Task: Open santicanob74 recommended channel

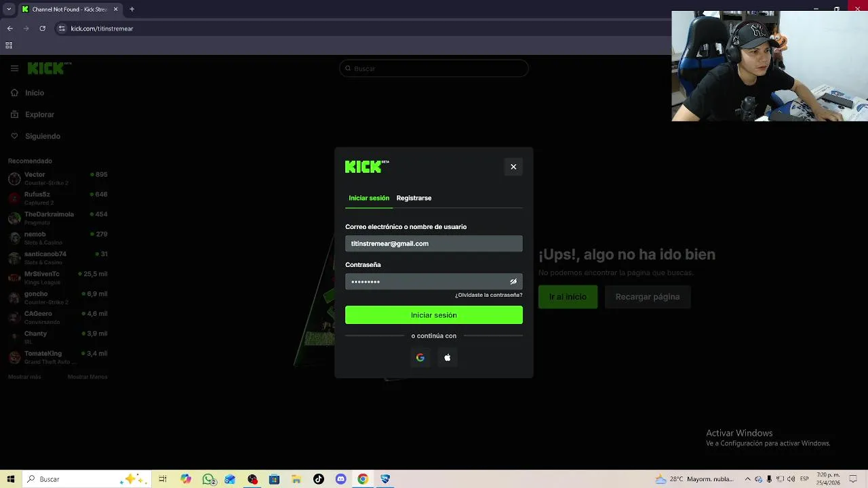Action: 58,258
